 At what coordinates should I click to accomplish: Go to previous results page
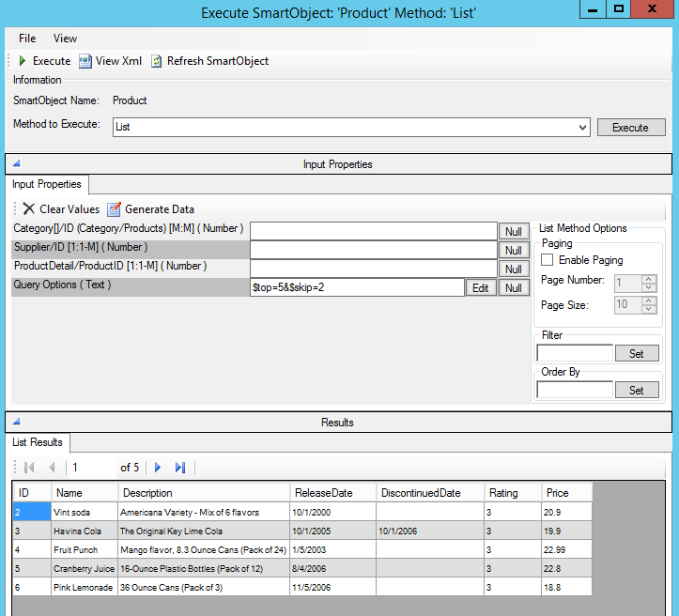[52, 467]
